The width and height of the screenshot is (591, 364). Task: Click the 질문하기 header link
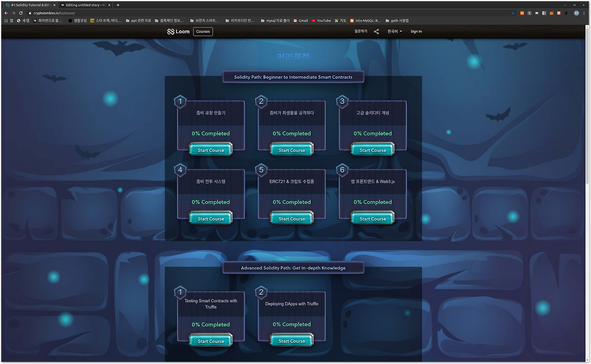pos(361,31)
